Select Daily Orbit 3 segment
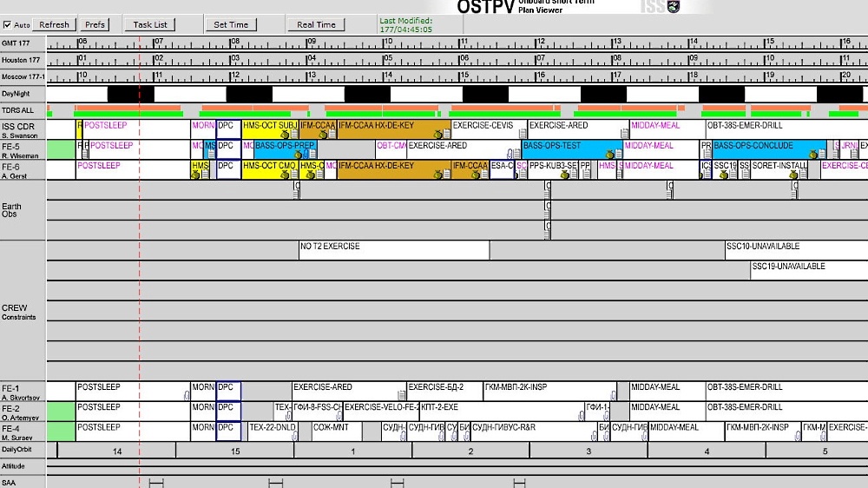 tap(589, 451)
